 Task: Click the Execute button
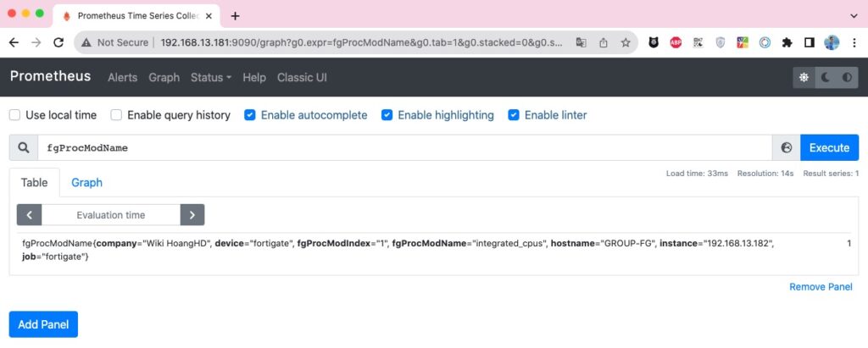pyautogui.click(x=829, y=147)
